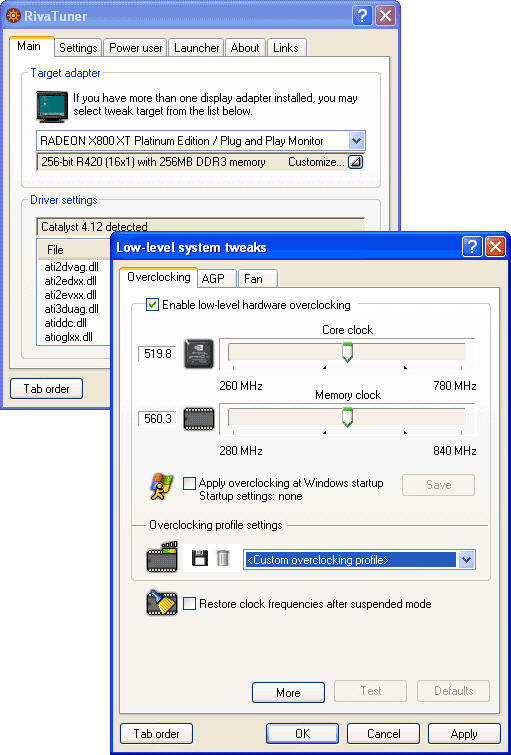Image resolution: width=511 pixels, height=755 pixels.
Task: Click Tab order in Low-level tweaks dialog
Action: pos(157,733)
